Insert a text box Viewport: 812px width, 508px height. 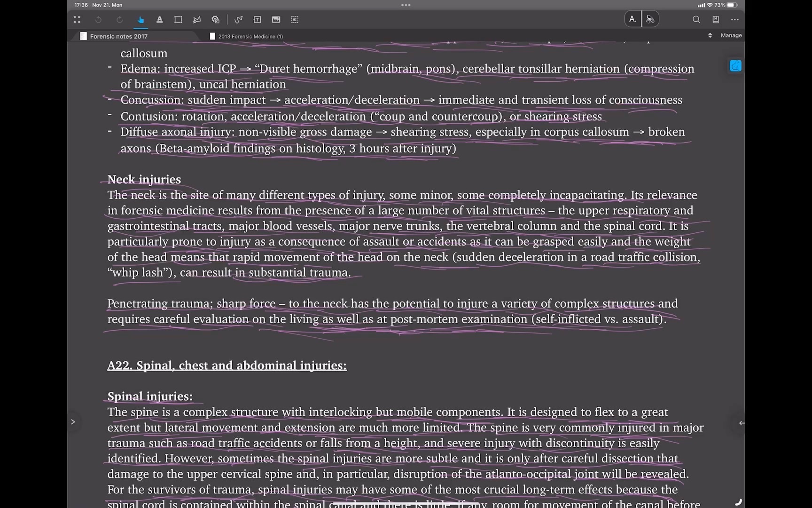258,20
